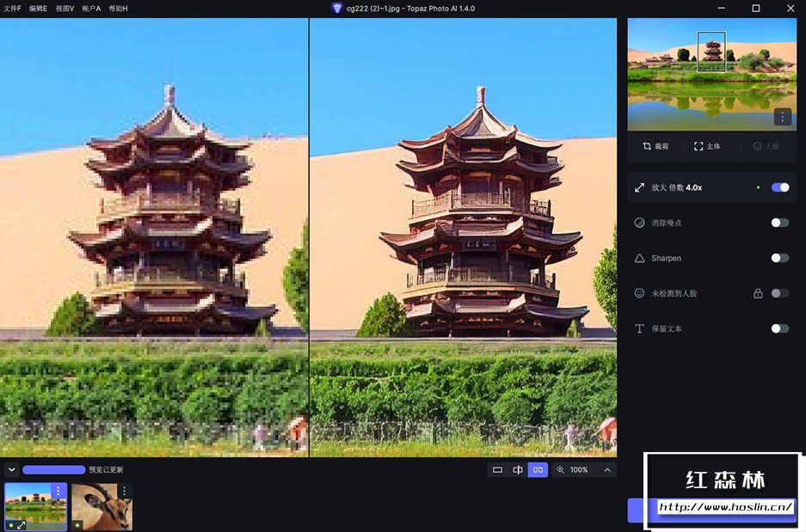Screen dimensions: 806x532
Task: Click the enhanced preview pane
Action: click(x=463, y=237)
